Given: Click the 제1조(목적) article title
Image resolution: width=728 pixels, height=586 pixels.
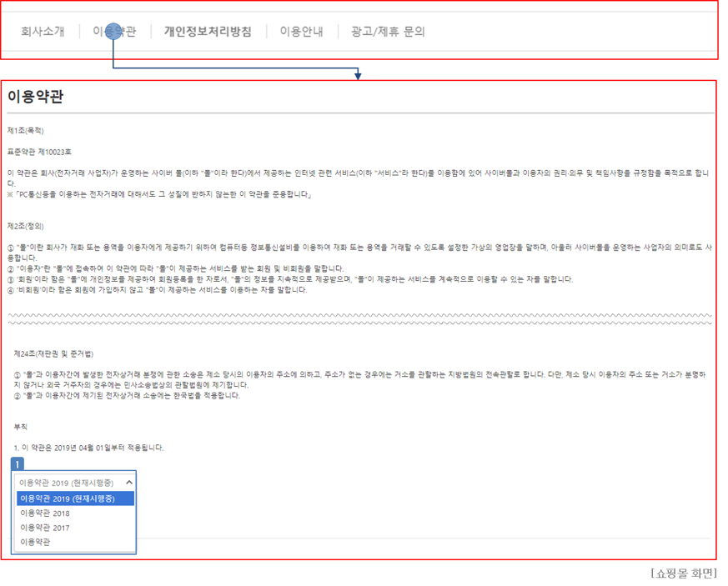Looking at the screenshot, I should (26, 131).
